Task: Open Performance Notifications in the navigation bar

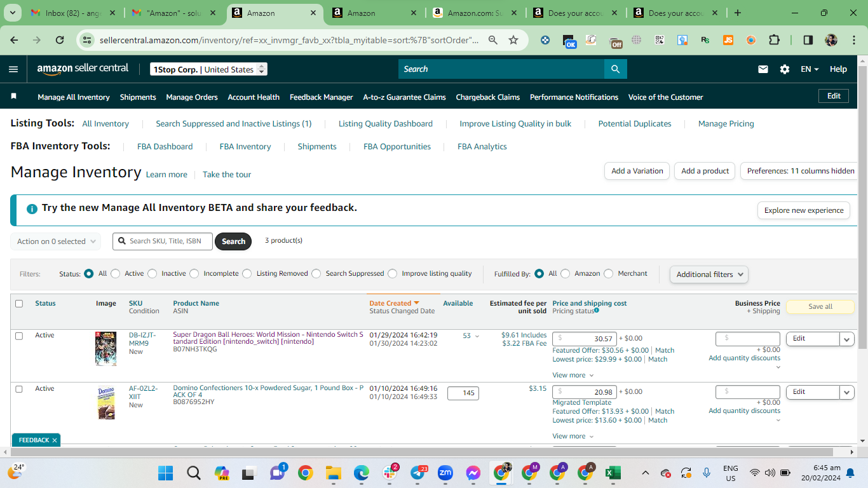Action: [x=574, y=97]
